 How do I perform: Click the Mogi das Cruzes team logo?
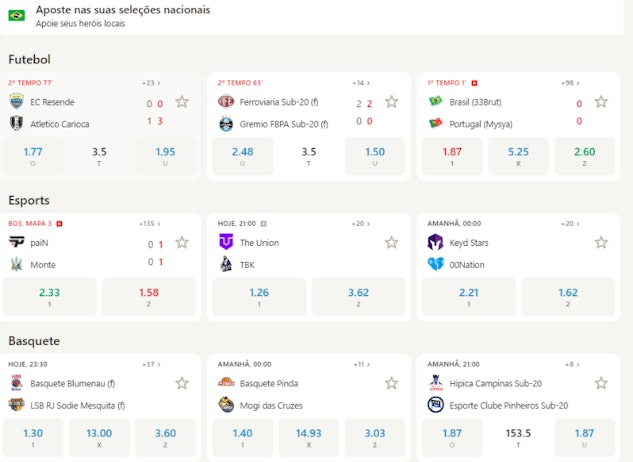tap(226, 405)
